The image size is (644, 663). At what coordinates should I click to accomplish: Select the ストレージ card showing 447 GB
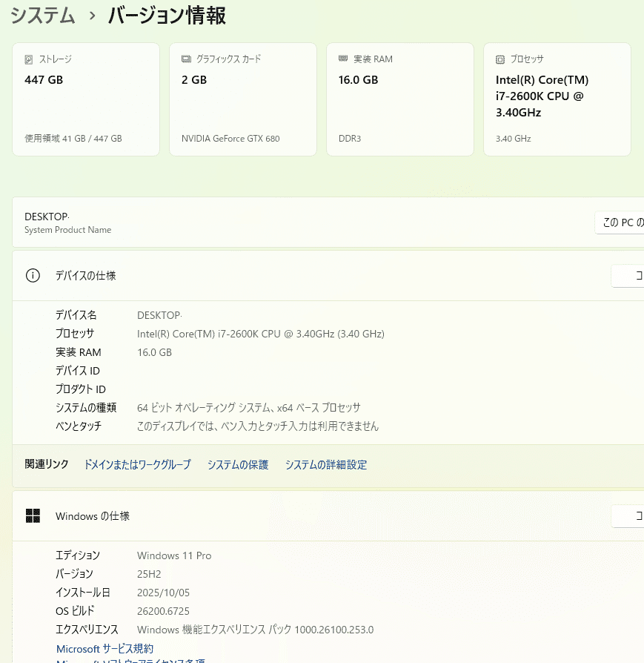(x=85, y=99)
